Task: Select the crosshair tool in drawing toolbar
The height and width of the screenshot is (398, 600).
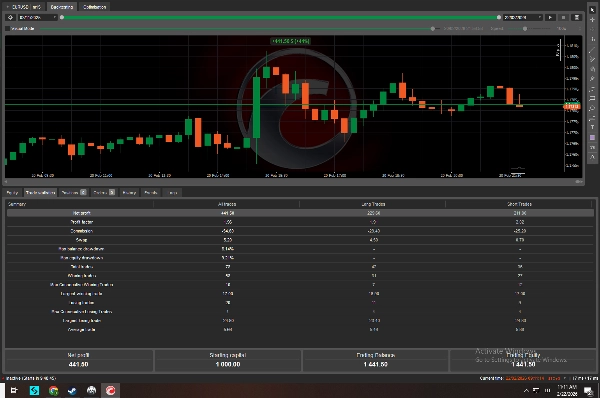Action: pyautogui.click(x=592, y=20)
